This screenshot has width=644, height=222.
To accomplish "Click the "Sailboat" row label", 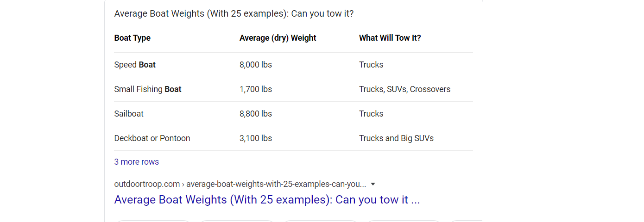I will coord(129,114).
